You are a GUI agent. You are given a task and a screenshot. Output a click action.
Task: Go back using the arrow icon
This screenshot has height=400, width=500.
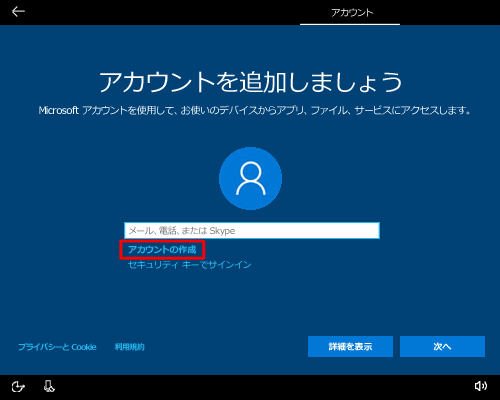pyautogui.click(x=18, y=12)
